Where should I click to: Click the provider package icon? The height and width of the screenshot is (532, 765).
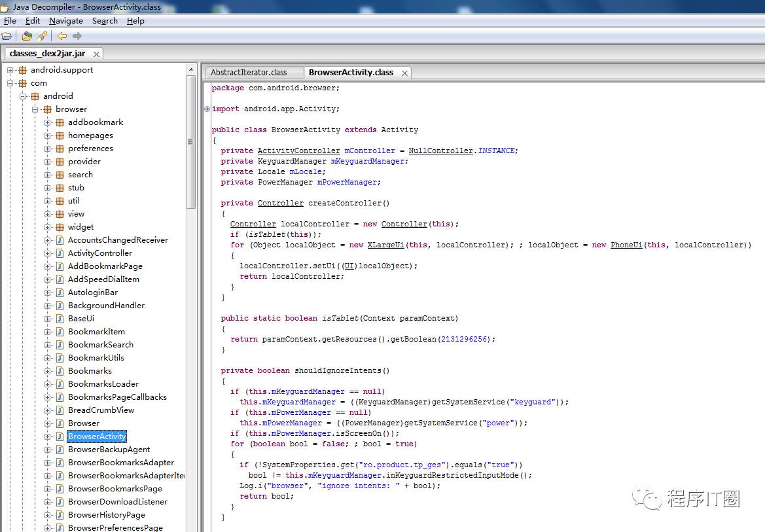click(60, 162)
